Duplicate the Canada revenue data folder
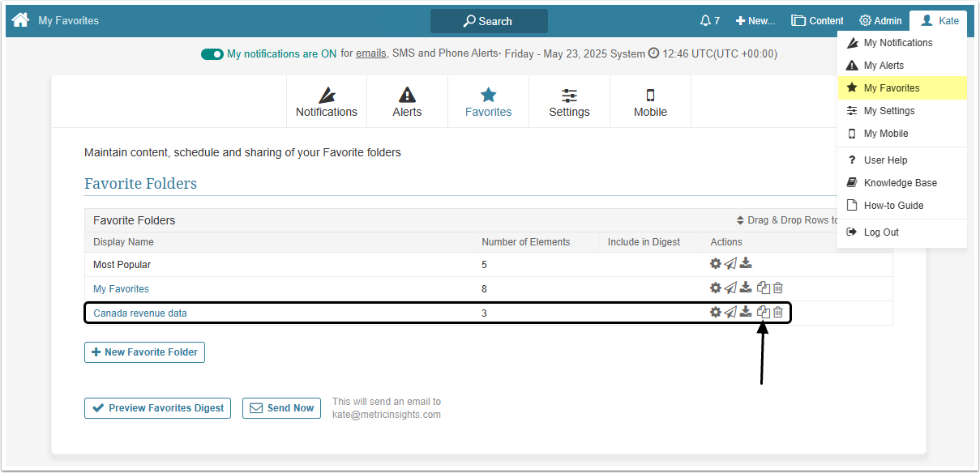This screenshot has width=980, height=473. click(x=763, y=312)
